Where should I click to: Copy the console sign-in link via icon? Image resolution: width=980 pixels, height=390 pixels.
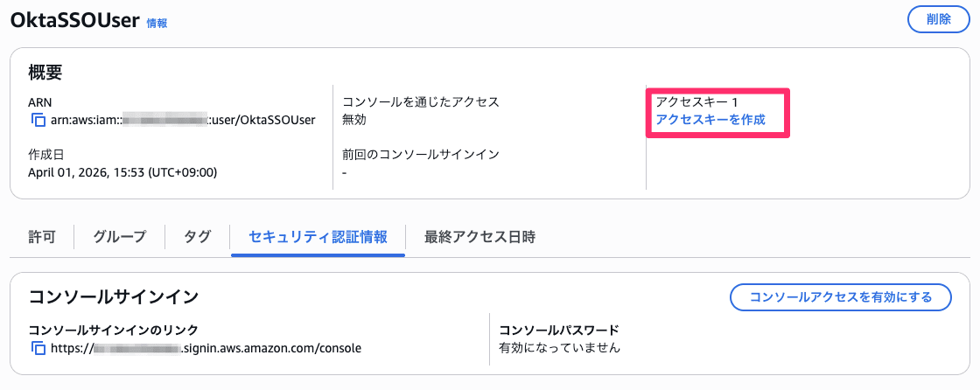point(38,348)
